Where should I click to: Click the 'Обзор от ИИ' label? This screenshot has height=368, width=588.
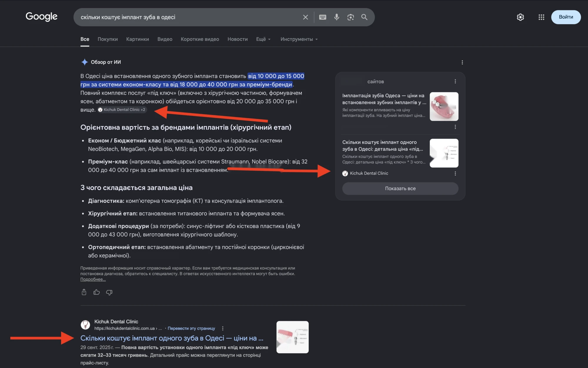(x=106, y=62)
